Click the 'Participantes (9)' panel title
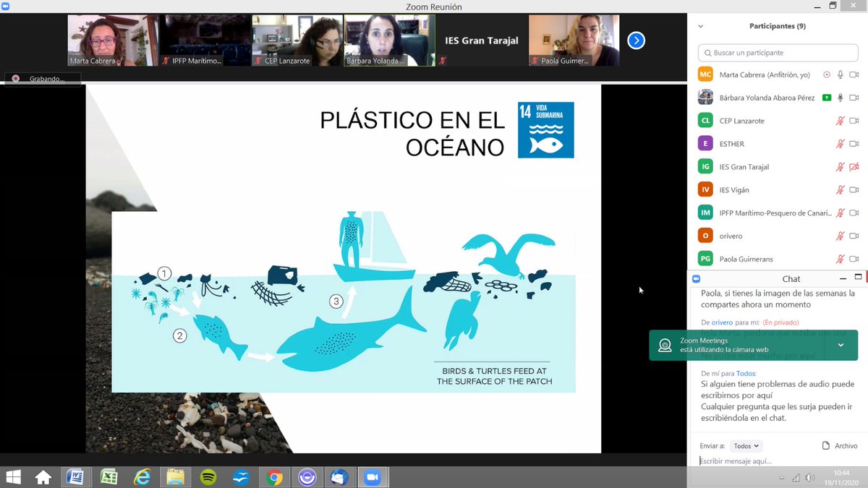Screen dimensions: 868x488 pos(778,26)
